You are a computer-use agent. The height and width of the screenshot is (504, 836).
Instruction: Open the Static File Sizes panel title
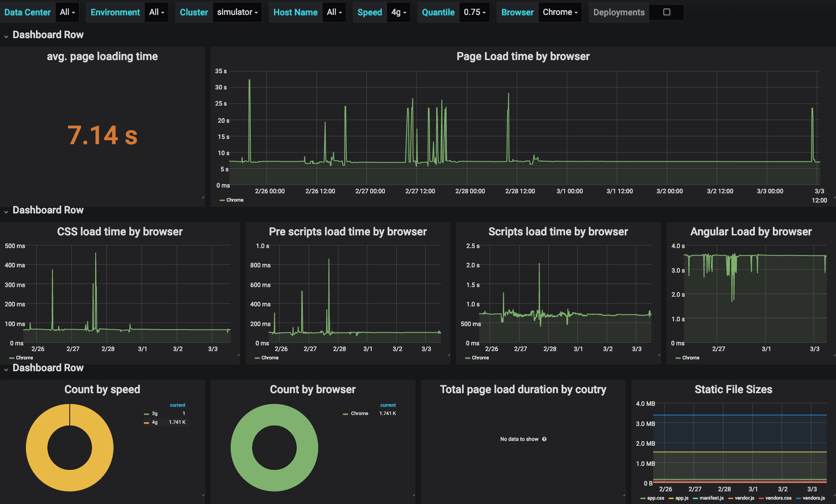click(x=733, y=390)
